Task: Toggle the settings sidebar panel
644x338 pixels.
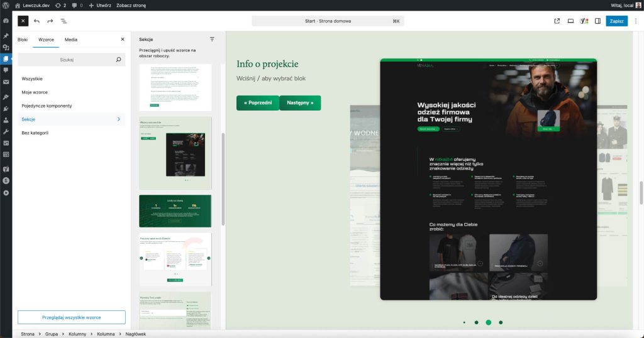Action: click(x=598, y=21)
